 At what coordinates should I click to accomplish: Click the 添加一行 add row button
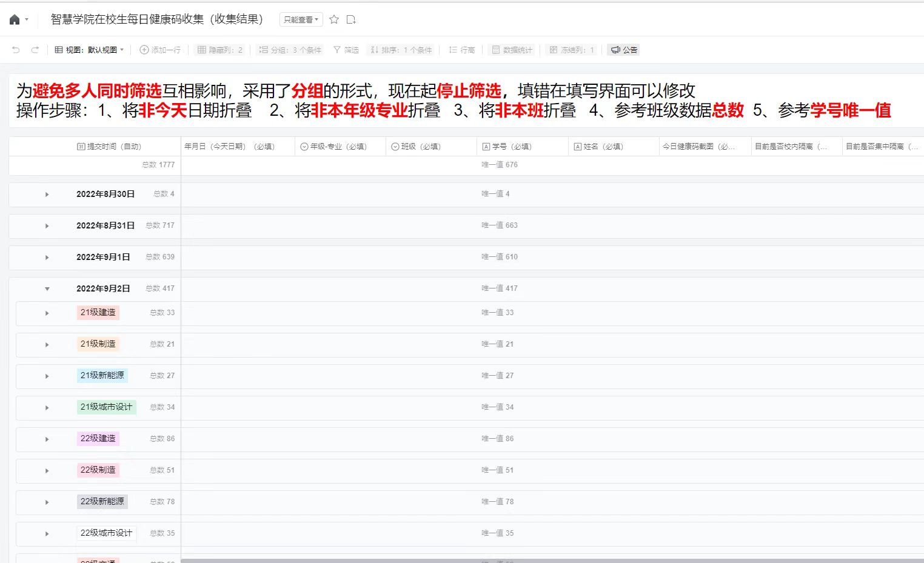pos(160,50)
